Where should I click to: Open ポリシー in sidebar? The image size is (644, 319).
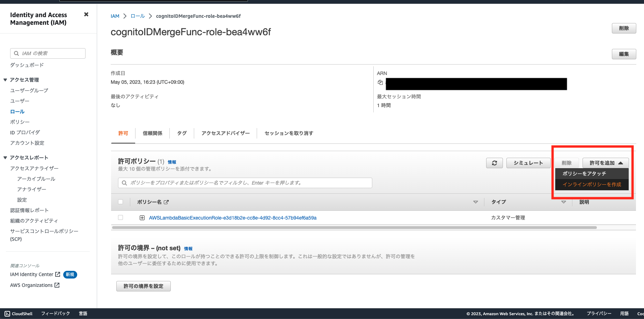pyautogui.click(x=20, y=122)
